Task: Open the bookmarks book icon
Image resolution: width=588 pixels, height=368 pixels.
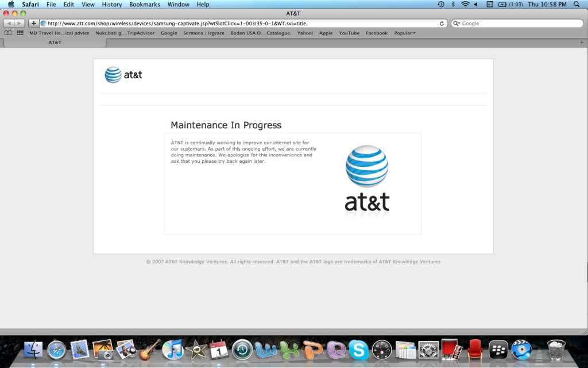Action: pyautogui.click(x=8, y=33)
